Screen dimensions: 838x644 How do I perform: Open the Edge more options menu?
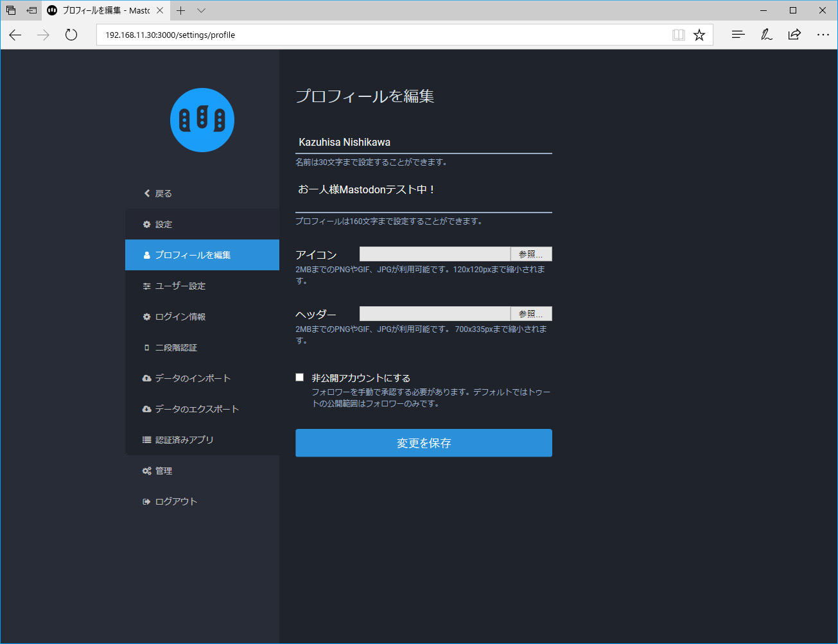[x=823, y=35]
